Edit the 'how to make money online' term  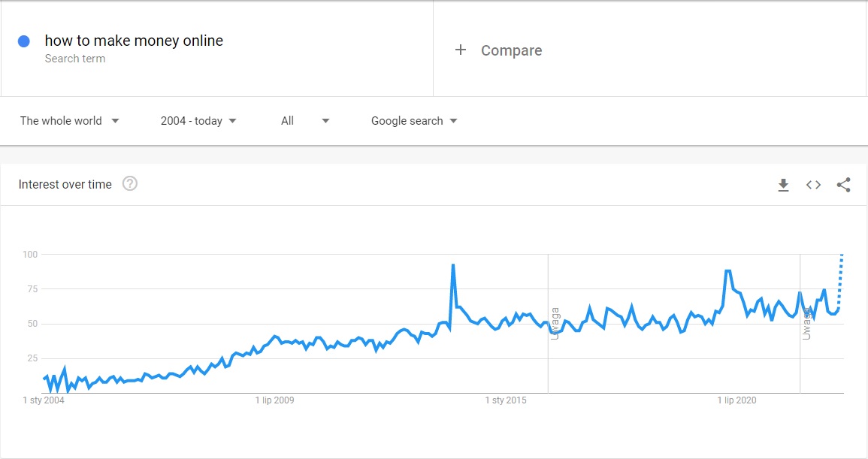click(x=134, y=41)
